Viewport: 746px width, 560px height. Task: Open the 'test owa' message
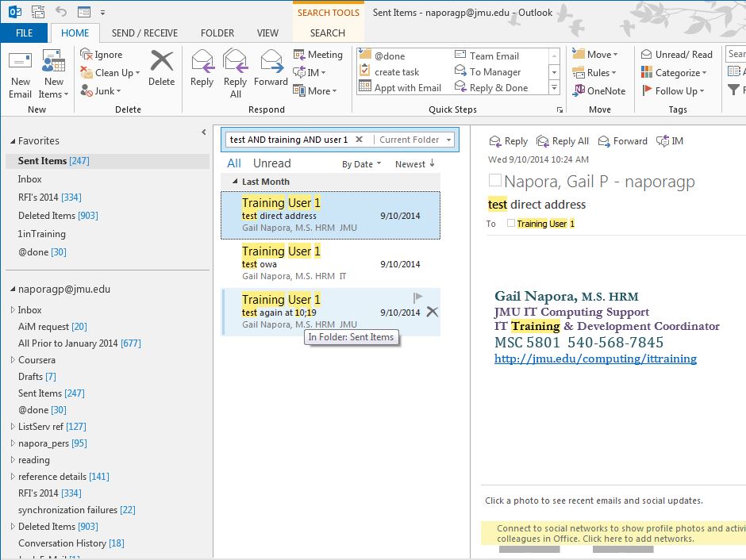click(x=331, y=263)
